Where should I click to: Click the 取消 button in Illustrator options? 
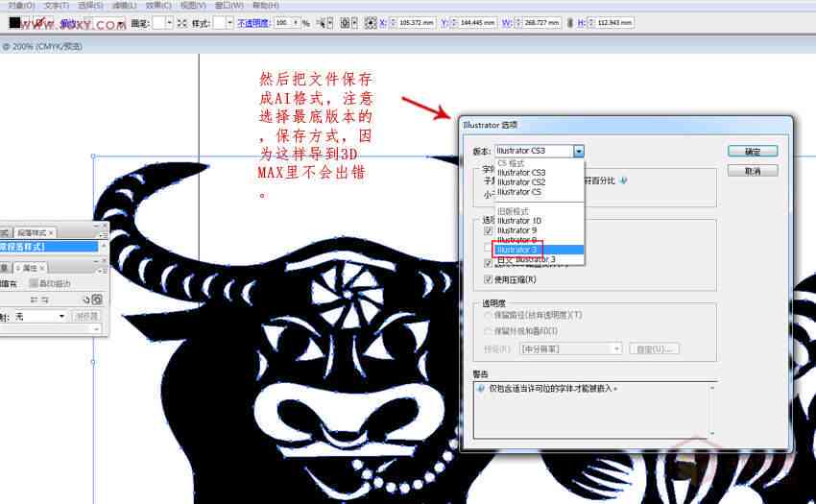(x=753, y=171)
